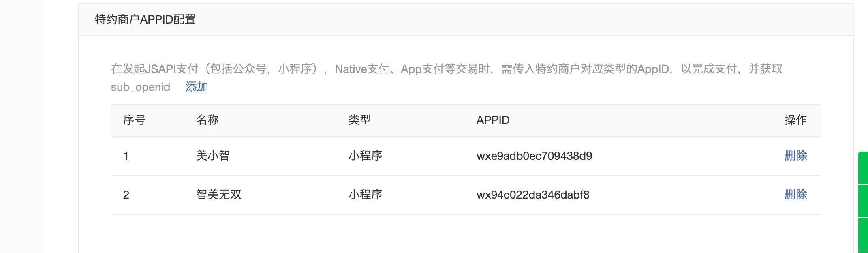Delete the 美小智 APPID entry

point(795,156)
